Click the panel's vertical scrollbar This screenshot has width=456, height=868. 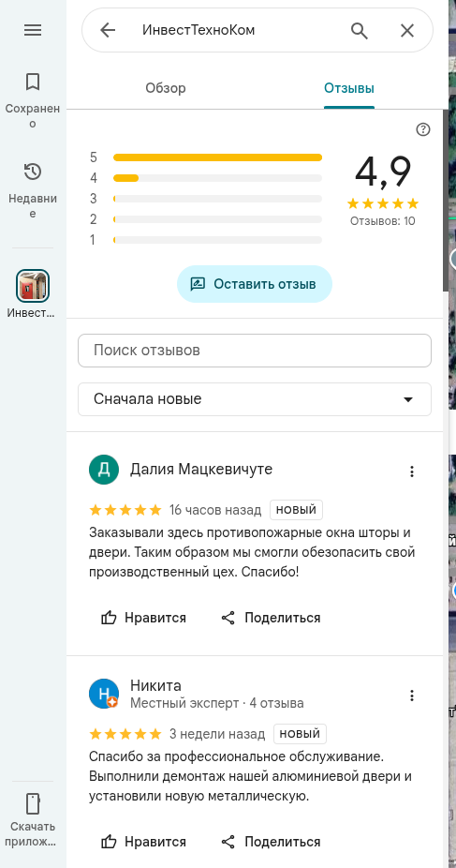click(x=446, y=200)
